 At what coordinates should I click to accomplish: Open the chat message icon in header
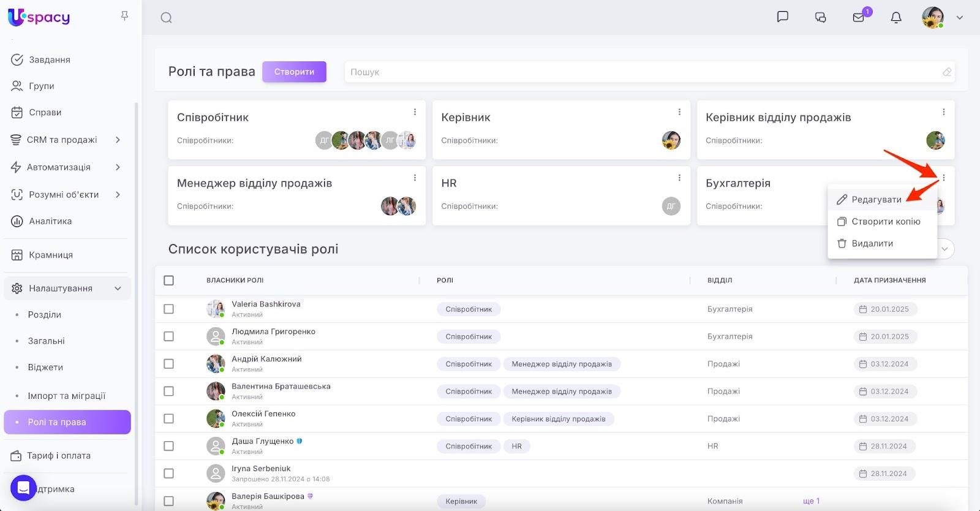782,17
